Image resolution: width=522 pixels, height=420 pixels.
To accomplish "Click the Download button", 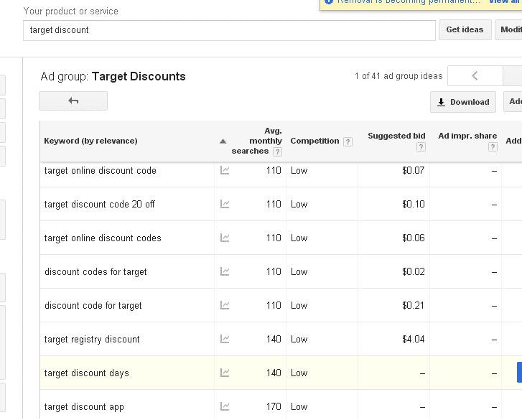I will (x=463, y=102).
